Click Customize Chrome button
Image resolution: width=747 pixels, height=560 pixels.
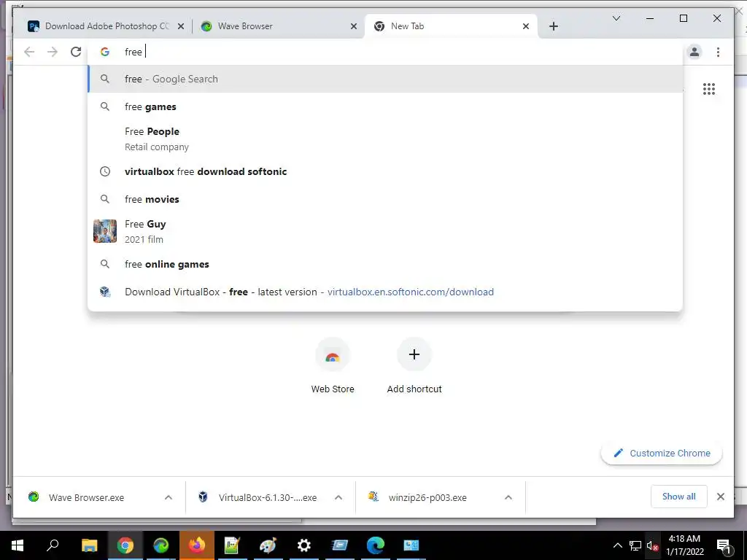(x=662, y=454)
